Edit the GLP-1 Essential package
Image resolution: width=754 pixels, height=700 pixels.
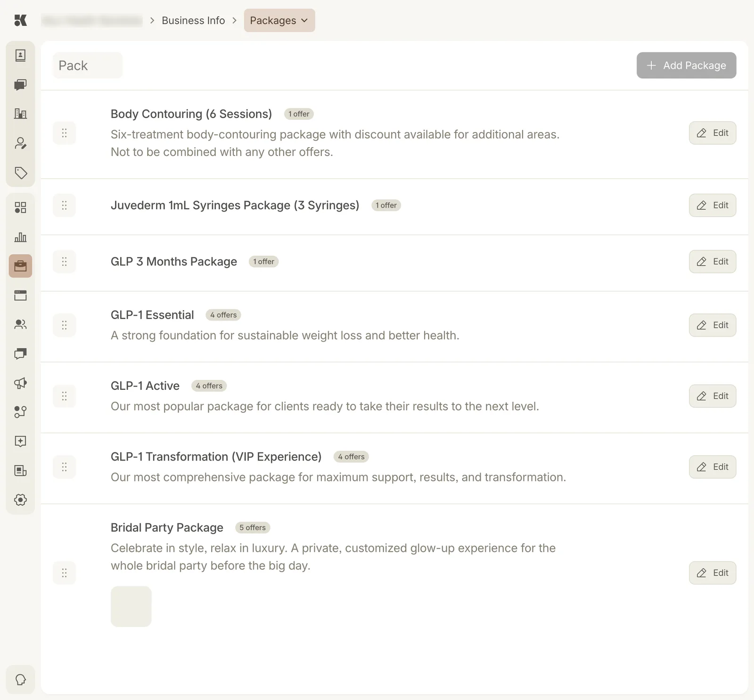(x=713, y=325)
